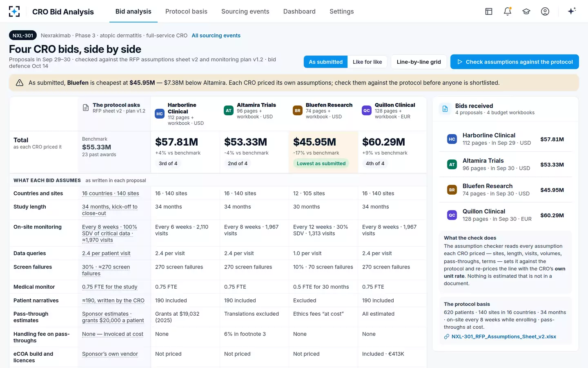Open the Sourcing events tab

(x=245, y=11)
